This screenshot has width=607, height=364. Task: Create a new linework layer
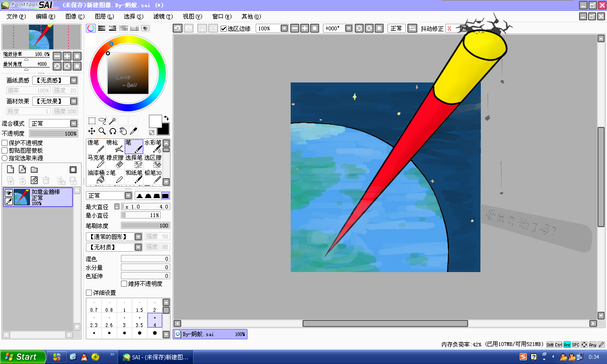pyautogui.click(x=22, y=169)
